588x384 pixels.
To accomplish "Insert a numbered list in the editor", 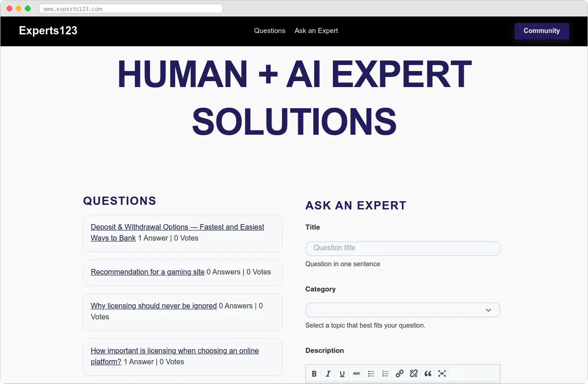I will tap(385, 373).
